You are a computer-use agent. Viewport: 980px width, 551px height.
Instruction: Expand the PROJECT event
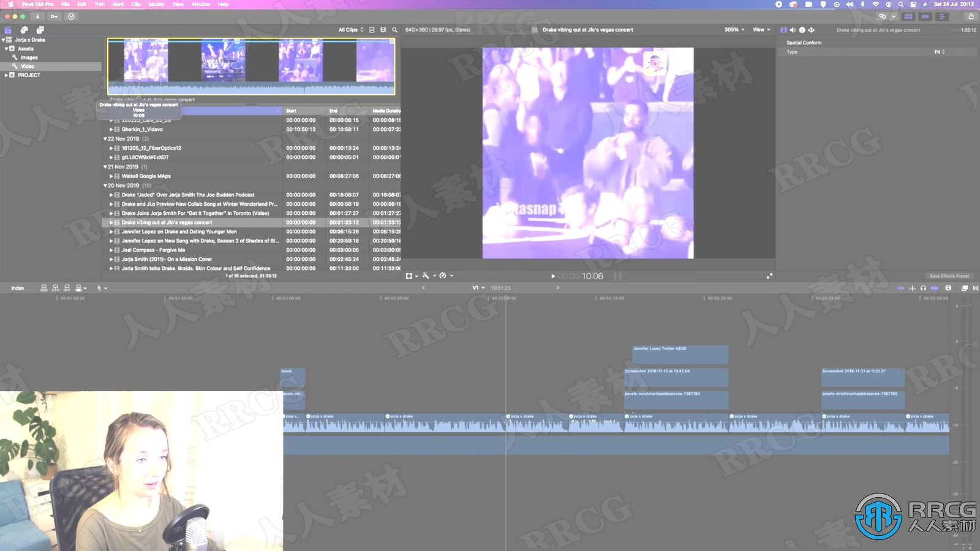7,75
